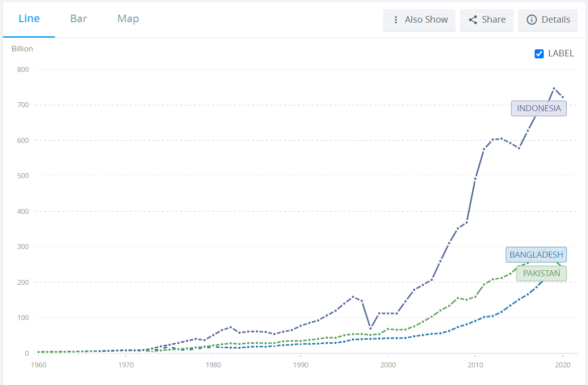Click the 2020 x-axis year label
Image resolution: width=588 pixels, height=385 pixels.
click(562, 365)
